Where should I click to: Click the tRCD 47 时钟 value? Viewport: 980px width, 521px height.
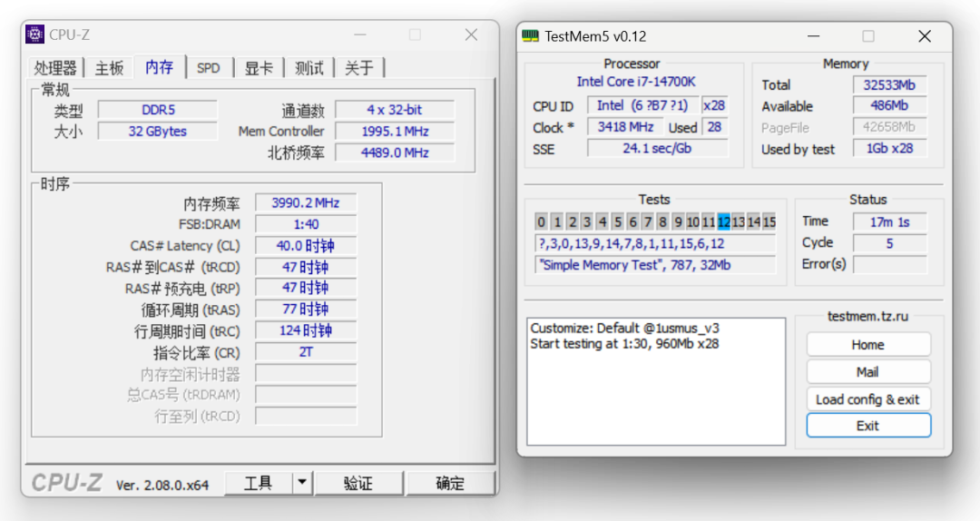306,267
